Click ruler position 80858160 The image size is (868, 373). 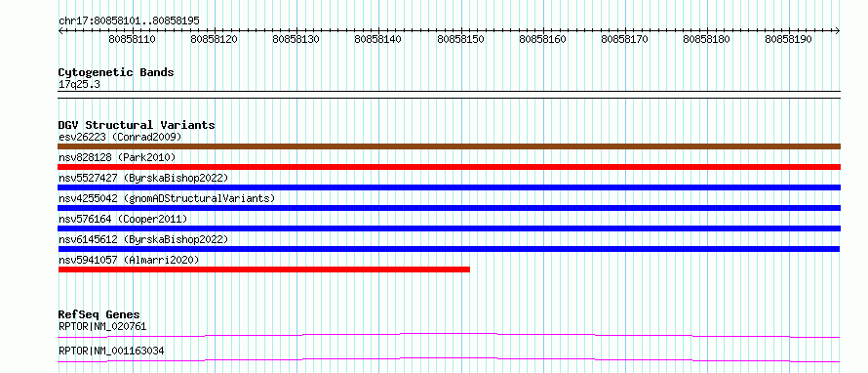543,39
